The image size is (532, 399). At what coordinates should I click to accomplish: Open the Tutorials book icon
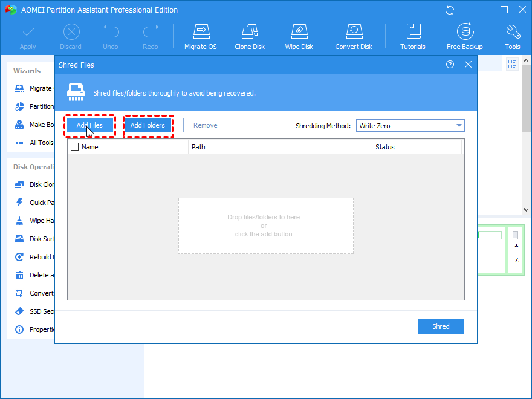414,31
